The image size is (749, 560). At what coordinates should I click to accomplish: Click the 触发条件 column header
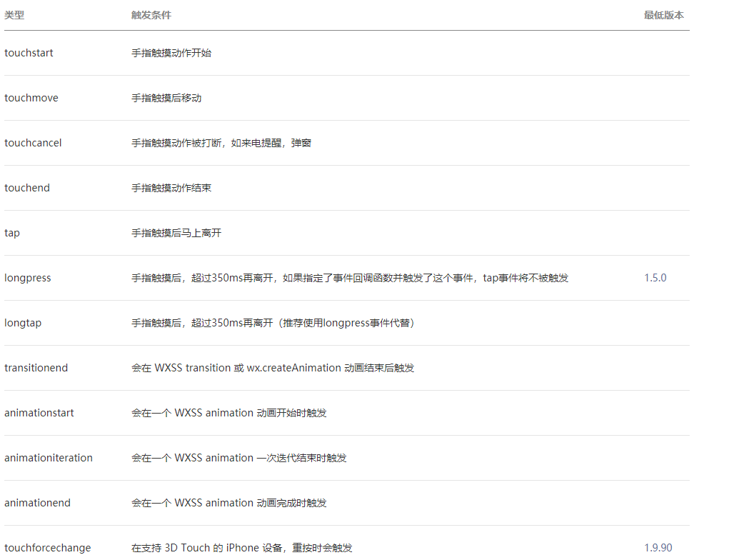[x=151, y=15]
